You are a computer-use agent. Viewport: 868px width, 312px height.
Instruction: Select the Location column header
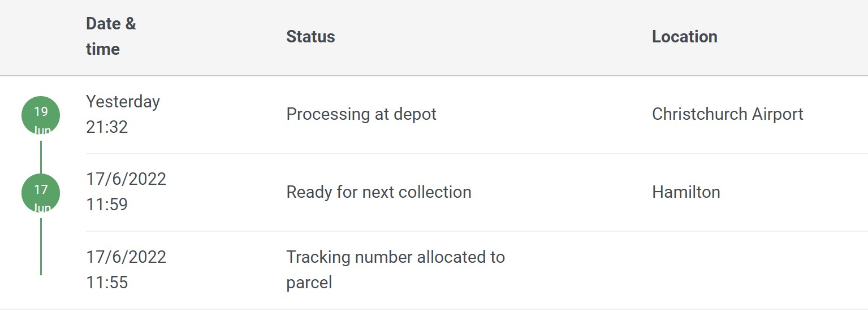tap(684, 37)
